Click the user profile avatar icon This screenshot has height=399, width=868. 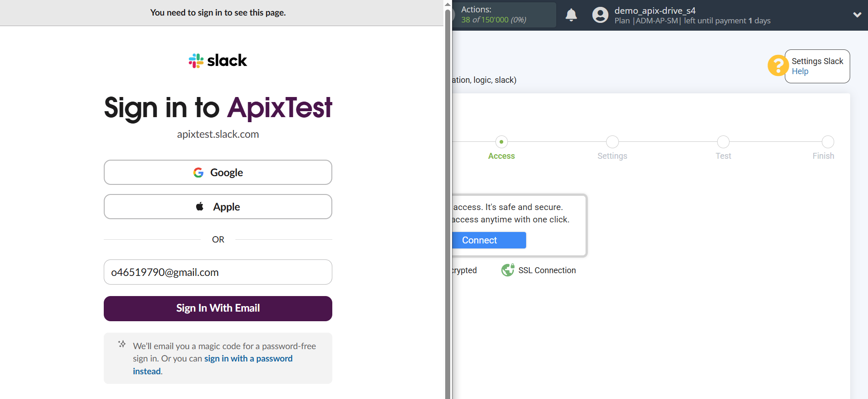coord(600,15)
